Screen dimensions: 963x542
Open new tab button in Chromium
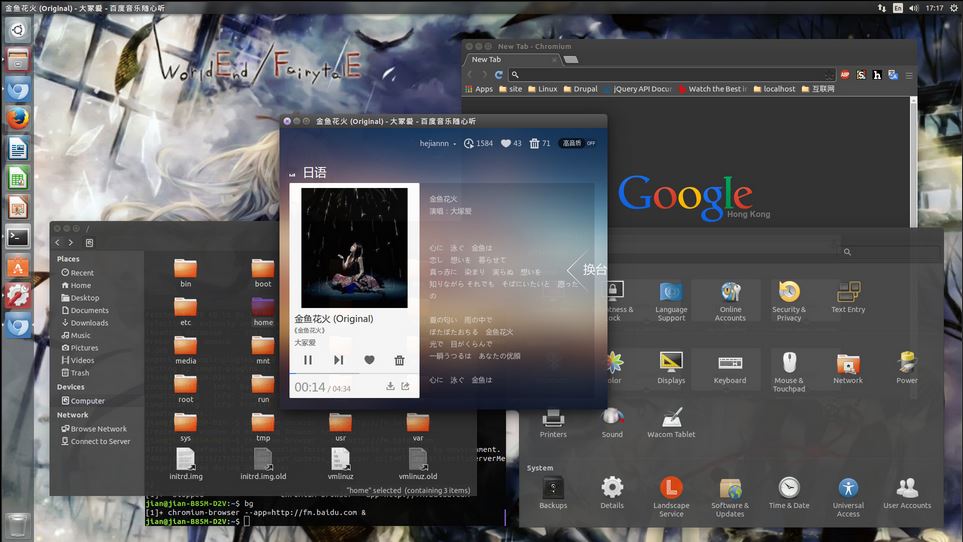[571, 60]
